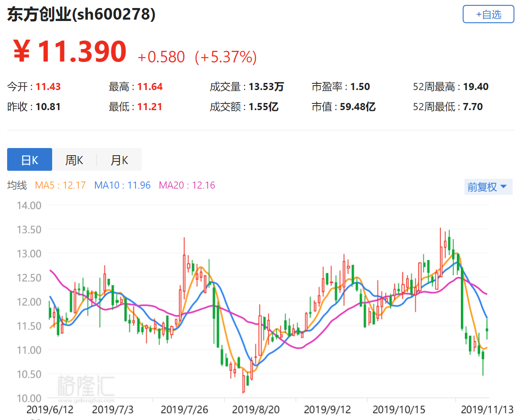Click the 10.00 price axis label
530x420 pixels.
click(x=29, y=398)
